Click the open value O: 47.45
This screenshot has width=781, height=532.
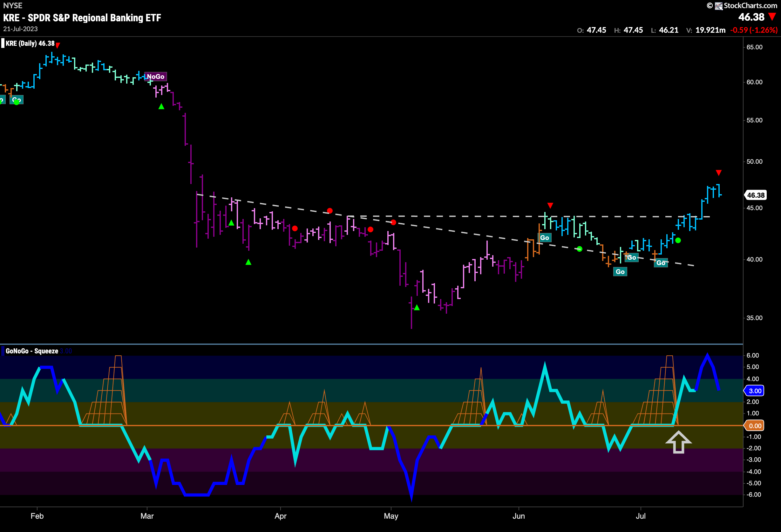(x=591, y=30)
